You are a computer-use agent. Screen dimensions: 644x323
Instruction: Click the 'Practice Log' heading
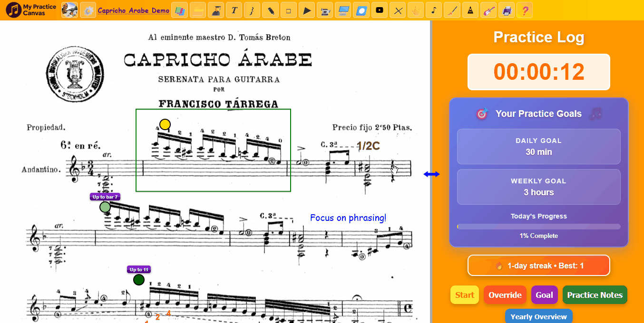tap(539, 37)
